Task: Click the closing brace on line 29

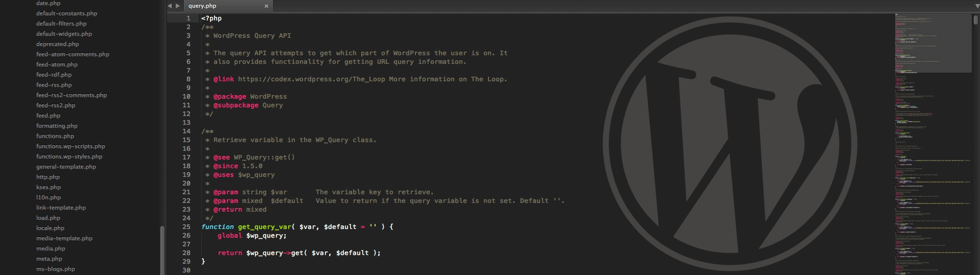Action: [x=203, y=262]
